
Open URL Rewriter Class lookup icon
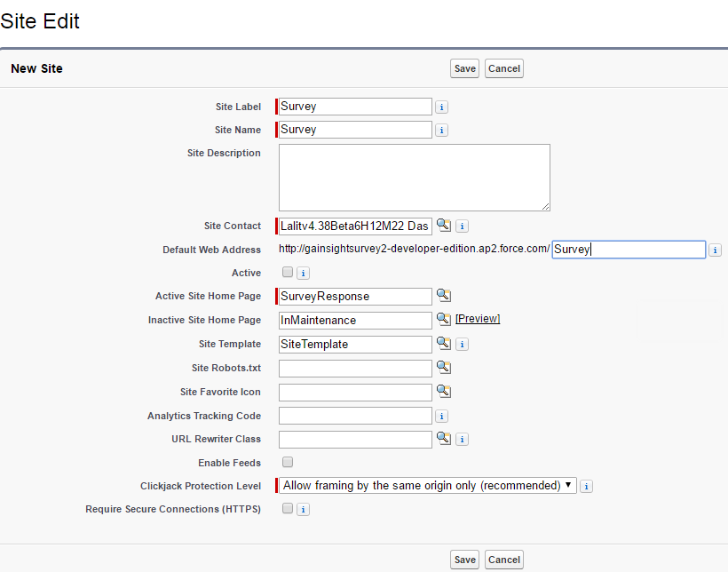coord(443,438)
